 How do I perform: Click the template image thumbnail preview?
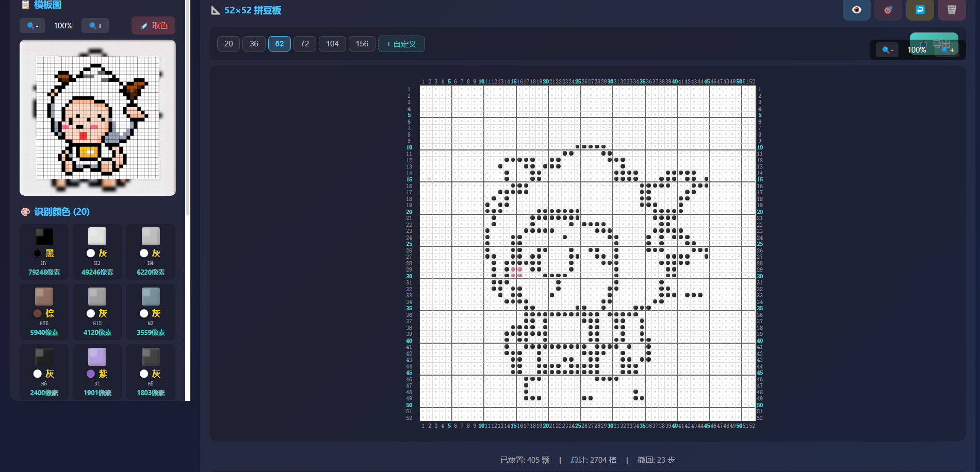(97, 118)
